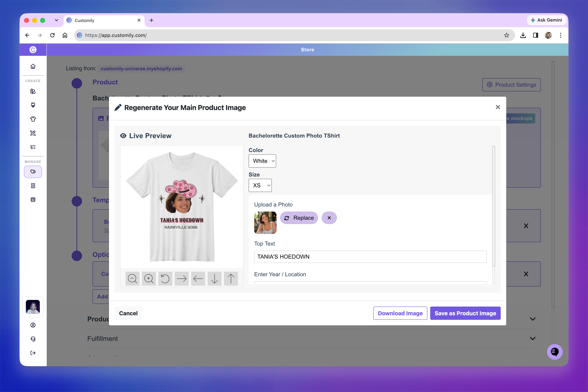Move preview down with arrow icon

[x=215, y=278]
